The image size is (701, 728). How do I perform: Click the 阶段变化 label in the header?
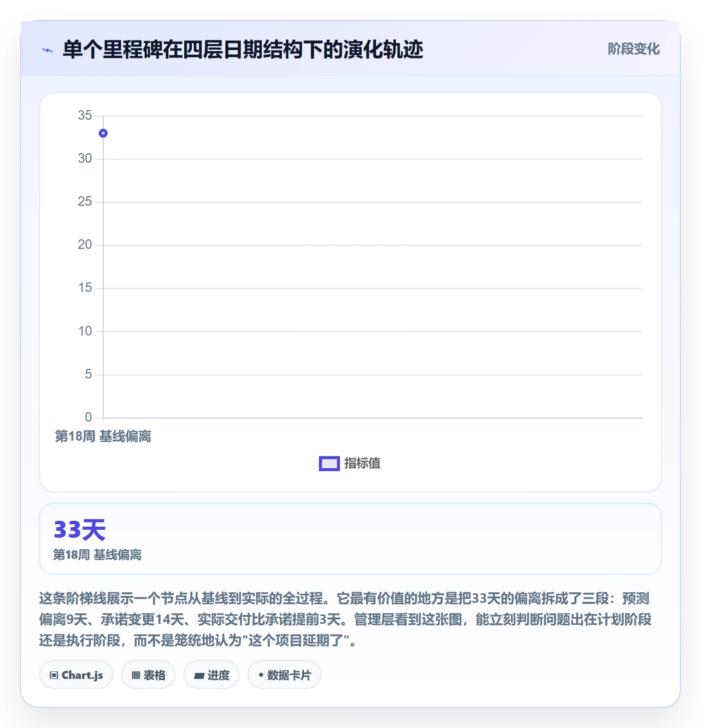(633, 49)
